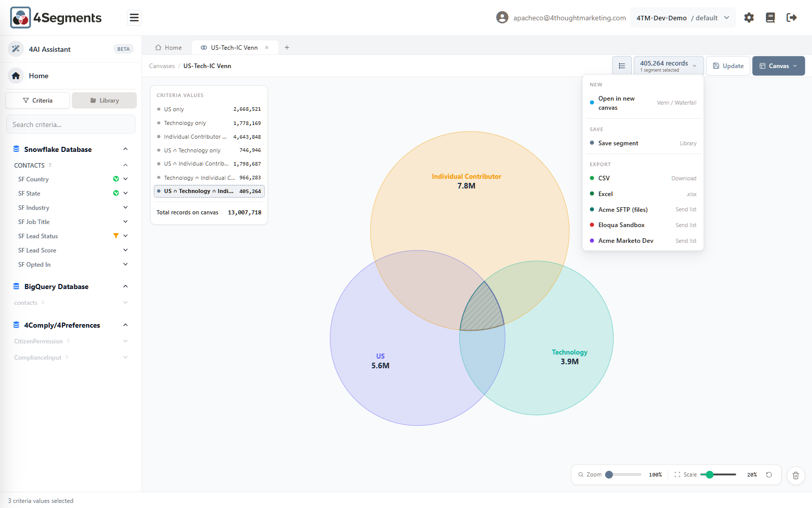Viewport: 812px width, 508px height.
Task: Click the zoom magnifier icon
Action: point(581,474)
